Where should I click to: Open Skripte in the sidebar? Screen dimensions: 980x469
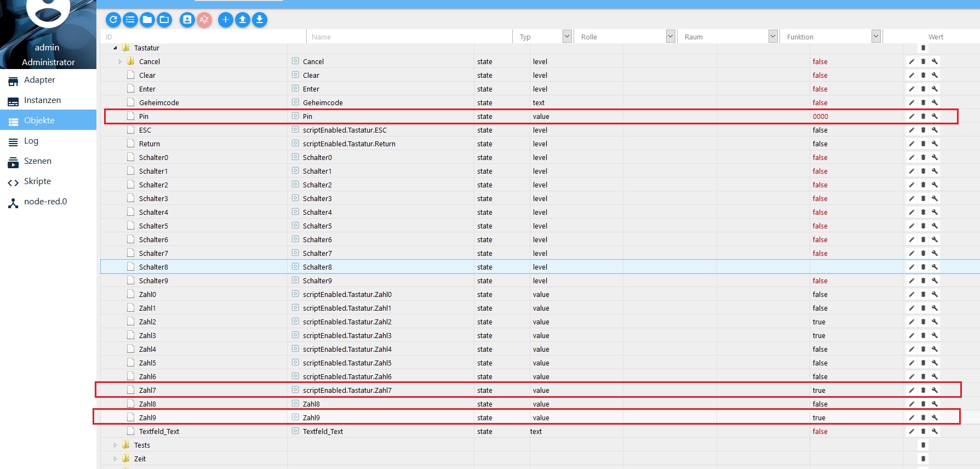48,181
